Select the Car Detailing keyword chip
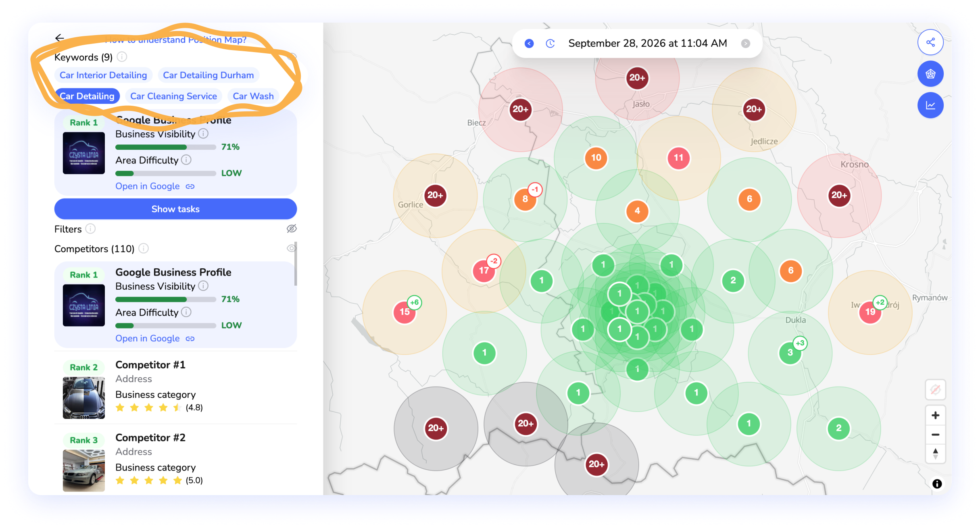The image size is (980, 529). coord(87,96)
